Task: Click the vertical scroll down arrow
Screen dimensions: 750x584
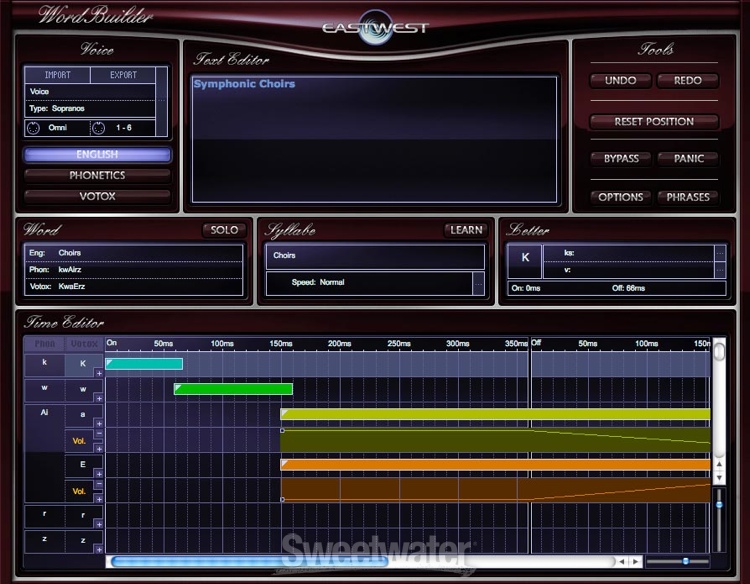Action: click(719, 478)
